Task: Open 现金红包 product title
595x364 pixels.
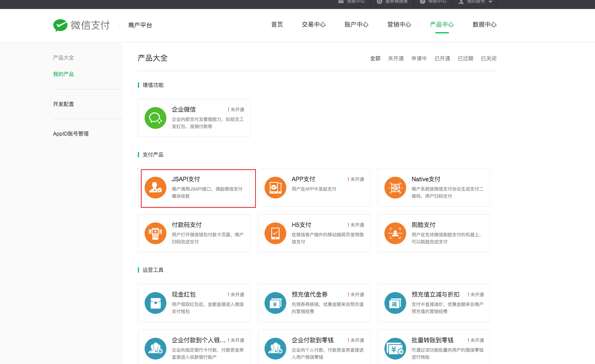Action: click(x=184, y=294)
